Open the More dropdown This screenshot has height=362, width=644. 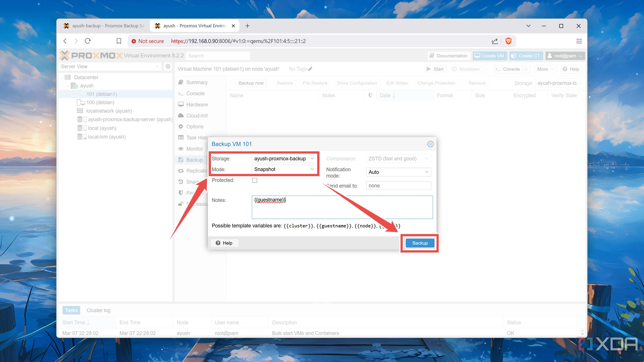click(545, 69)
